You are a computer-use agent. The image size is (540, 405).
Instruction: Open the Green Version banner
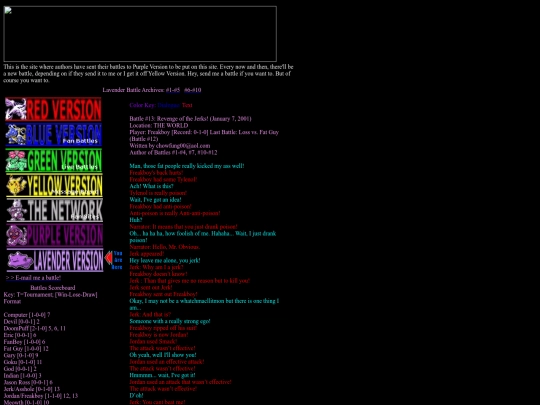[54, 160]
